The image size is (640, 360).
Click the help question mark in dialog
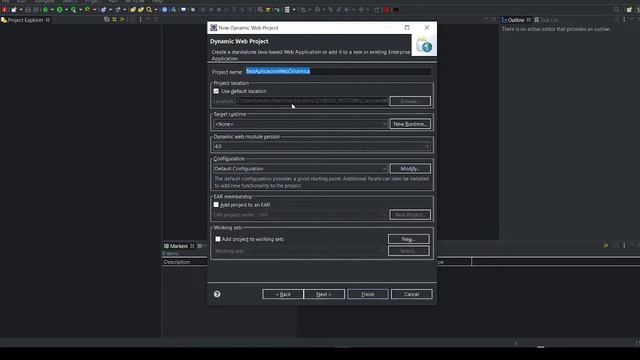coord(217,294)
